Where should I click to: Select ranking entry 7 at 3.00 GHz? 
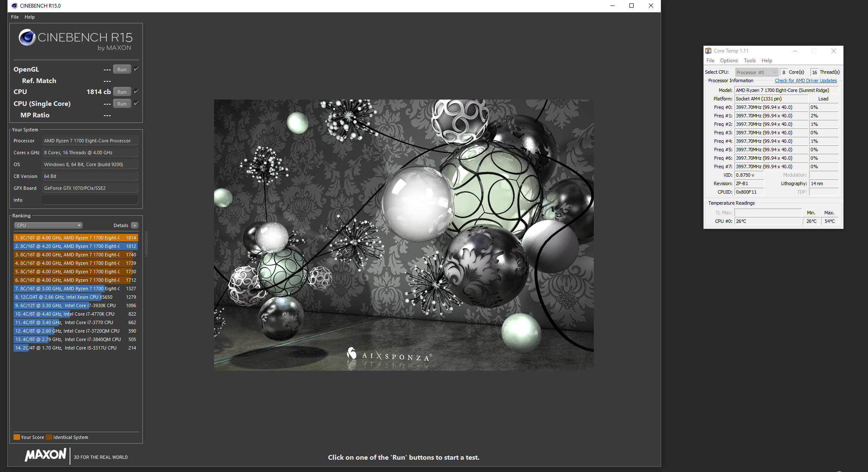(x=75, y=289)
